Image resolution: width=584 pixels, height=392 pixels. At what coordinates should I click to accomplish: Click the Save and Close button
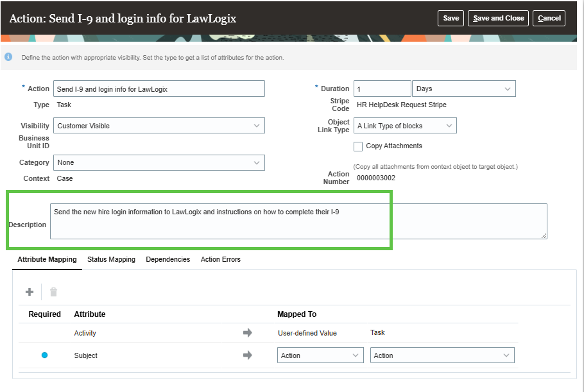point(499,18)
